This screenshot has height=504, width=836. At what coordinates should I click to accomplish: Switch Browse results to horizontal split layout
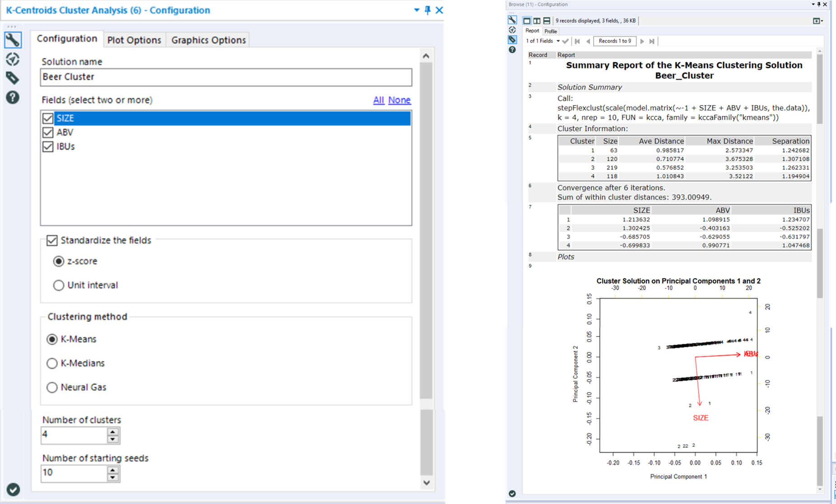click(547, 20)
